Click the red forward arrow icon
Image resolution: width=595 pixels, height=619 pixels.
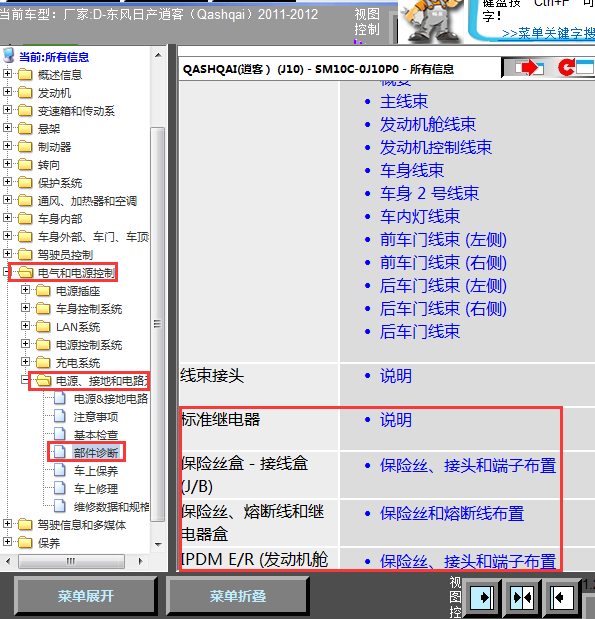529,68
